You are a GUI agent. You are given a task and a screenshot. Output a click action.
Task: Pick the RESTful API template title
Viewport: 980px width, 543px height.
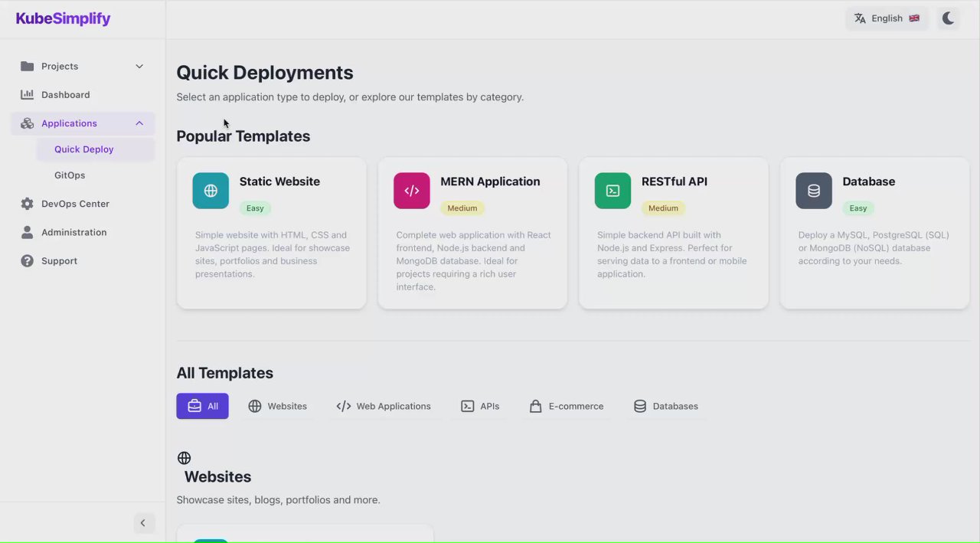pos(675,182)
